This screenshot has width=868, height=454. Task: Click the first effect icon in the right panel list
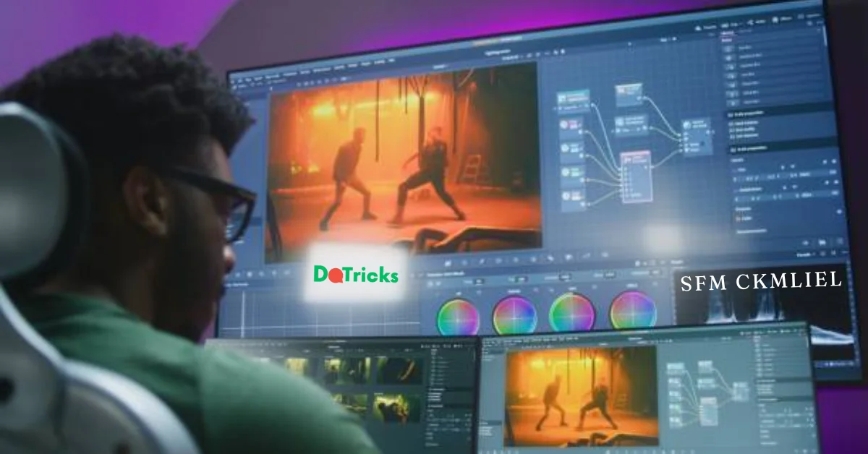coord(728,48)
